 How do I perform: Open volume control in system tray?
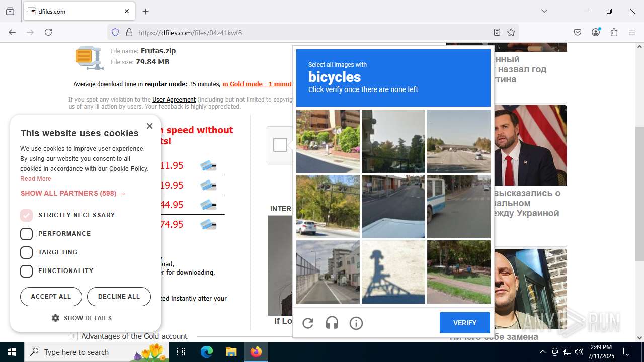point(579,352)
